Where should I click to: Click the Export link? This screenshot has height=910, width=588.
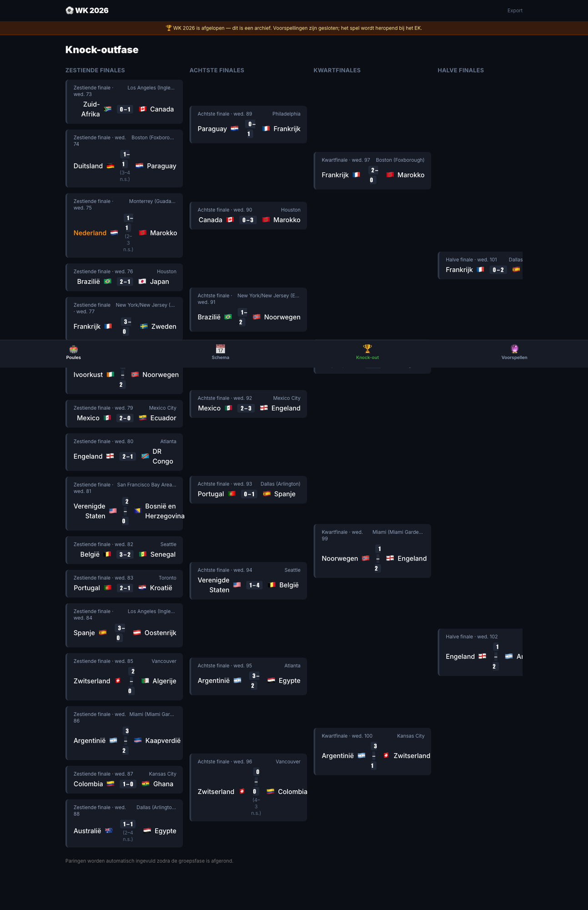tap(515, 10)
